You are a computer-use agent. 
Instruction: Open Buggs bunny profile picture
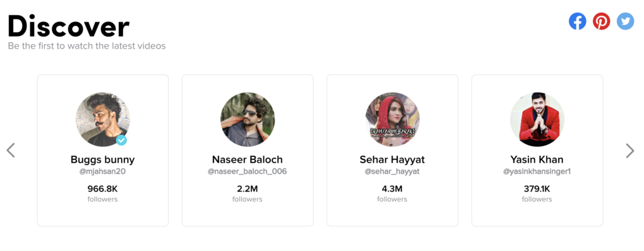pyautogui.click(x=103, y=119)
